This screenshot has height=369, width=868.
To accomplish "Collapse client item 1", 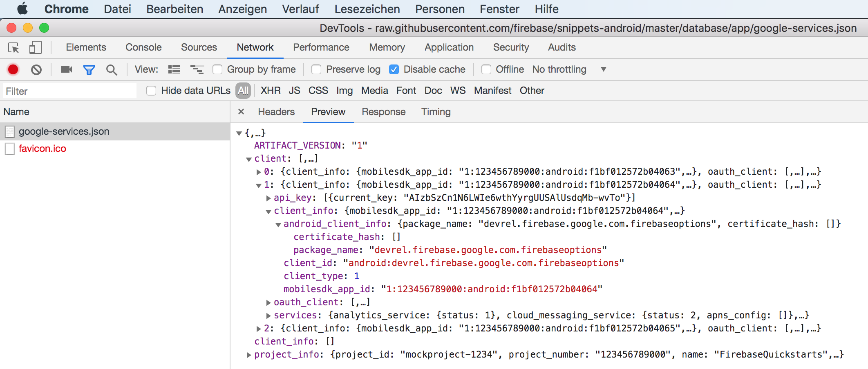I will (x=259, y=185).
